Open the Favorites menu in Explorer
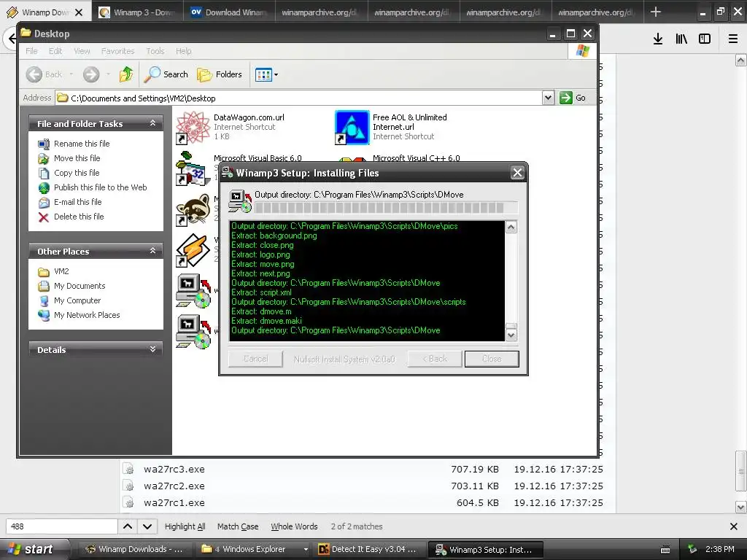This screenshot has width=747, height=560. coord(117,51)
